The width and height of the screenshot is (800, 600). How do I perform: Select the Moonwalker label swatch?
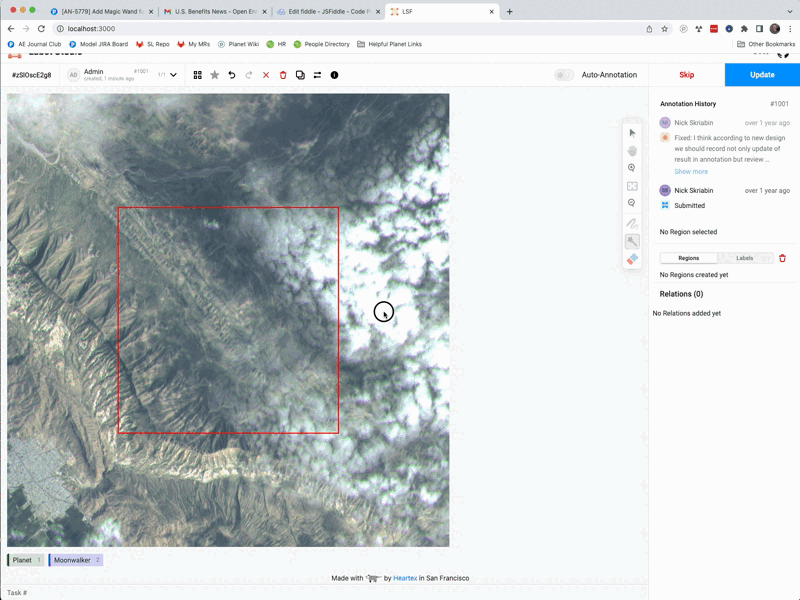[74, 560]
